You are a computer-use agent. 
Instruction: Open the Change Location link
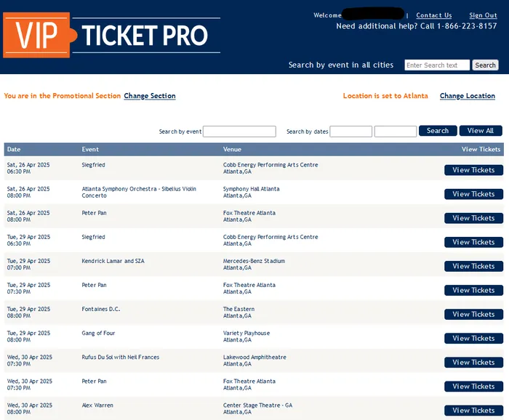467,96
